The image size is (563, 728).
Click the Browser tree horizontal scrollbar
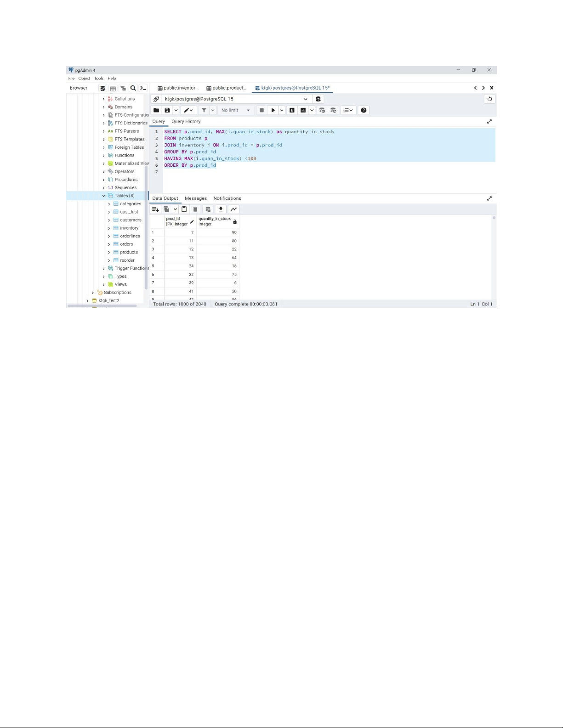(x=103, y=306)
